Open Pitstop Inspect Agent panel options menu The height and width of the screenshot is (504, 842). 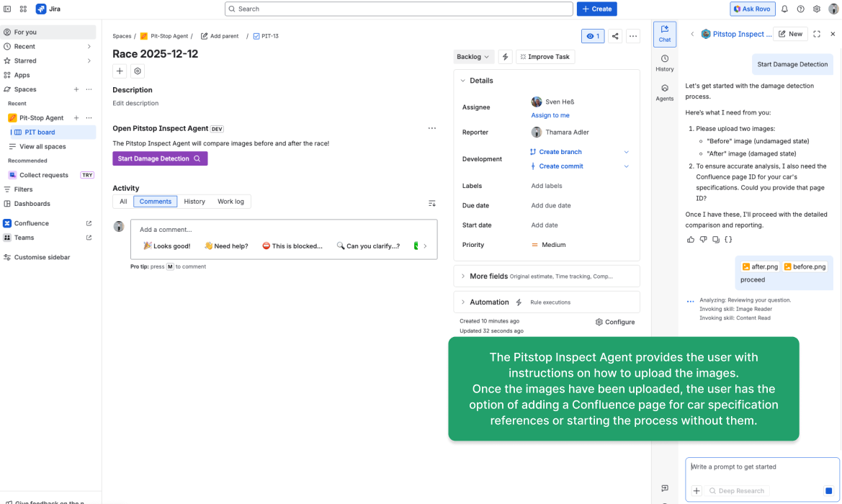(431, 128)
